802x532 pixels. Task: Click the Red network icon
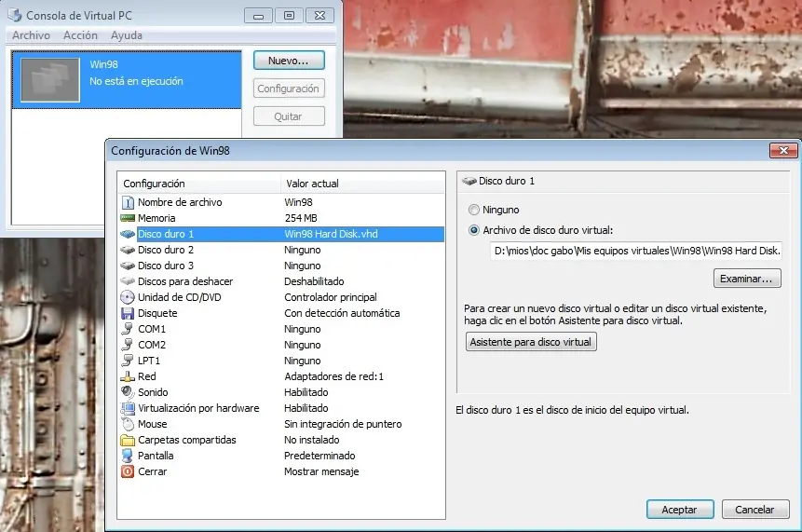click(x=128, y=377)
